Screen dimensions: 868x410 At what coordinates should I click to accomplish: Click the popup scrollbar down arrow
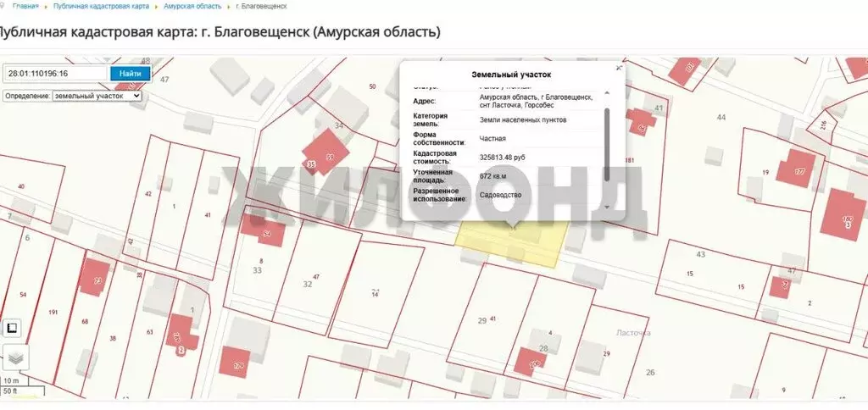[607, 207]
